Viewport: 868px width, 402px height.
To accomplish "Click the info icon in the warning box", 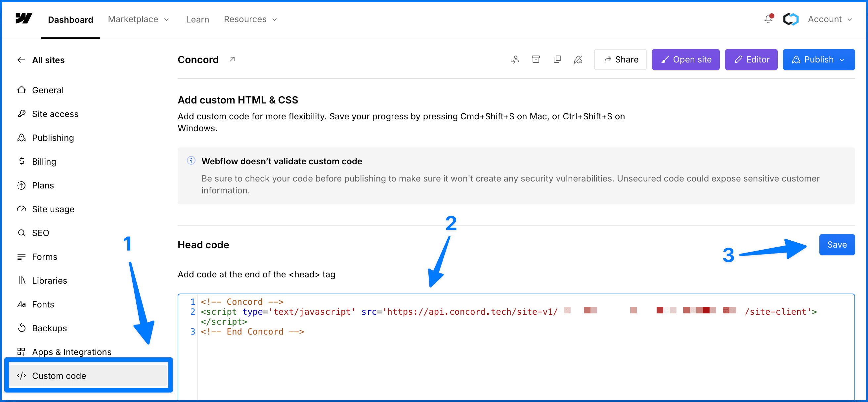I will point(191,161).
